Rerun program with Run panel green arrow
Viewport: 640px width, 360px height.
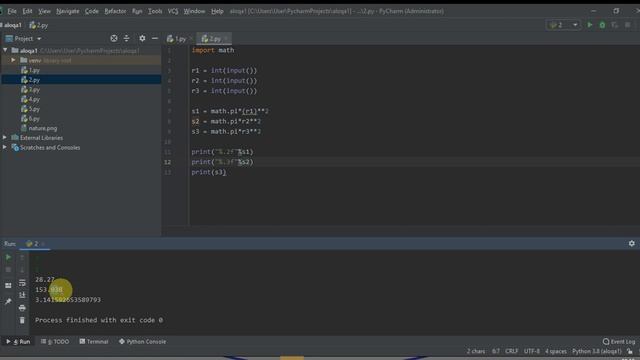[8, 257]
